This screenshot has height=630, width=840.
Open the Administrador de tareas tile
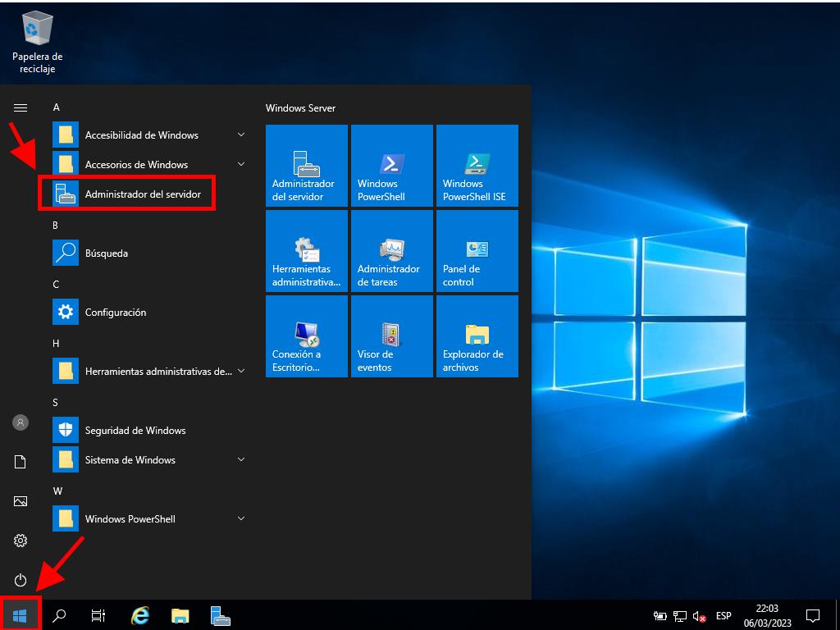pos(391,251)
